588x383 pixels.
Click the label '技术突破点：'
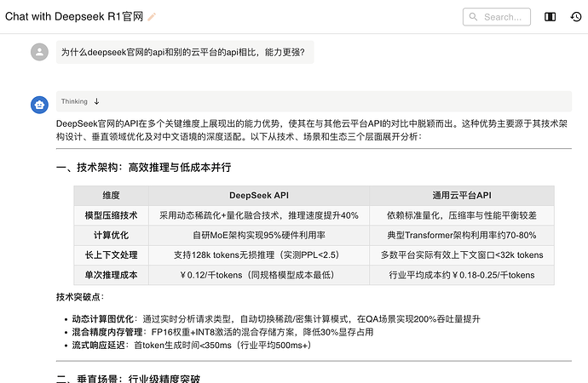click(x=80, y=297)
